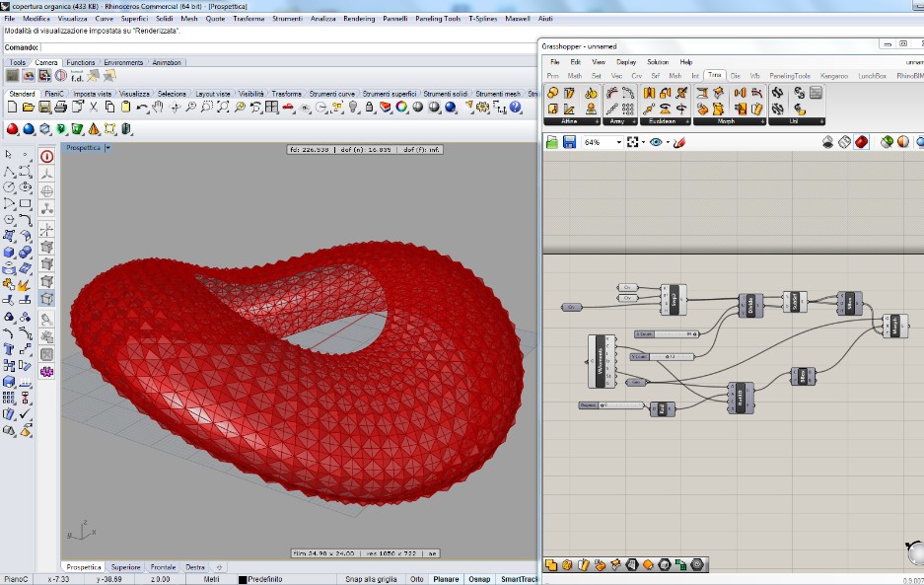Select the Explode tool in left sidebar
Screen dimensions: 924x585
pyautogui.click(x=26, y=285)
